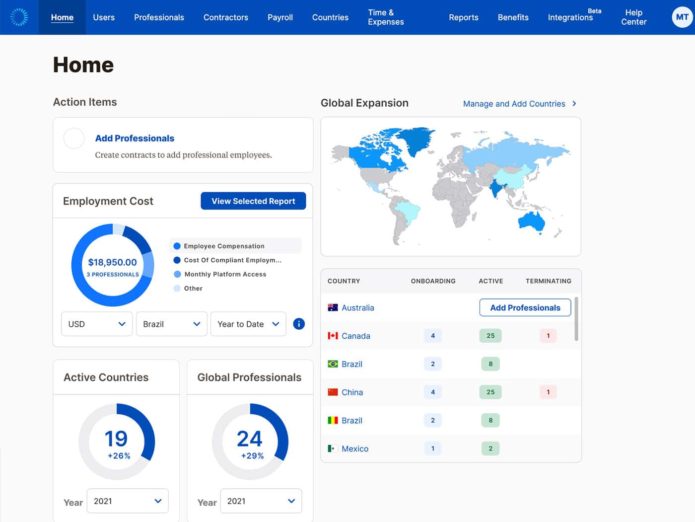Click the Canada flag icon
695x522 pixels.
[332, 336]
